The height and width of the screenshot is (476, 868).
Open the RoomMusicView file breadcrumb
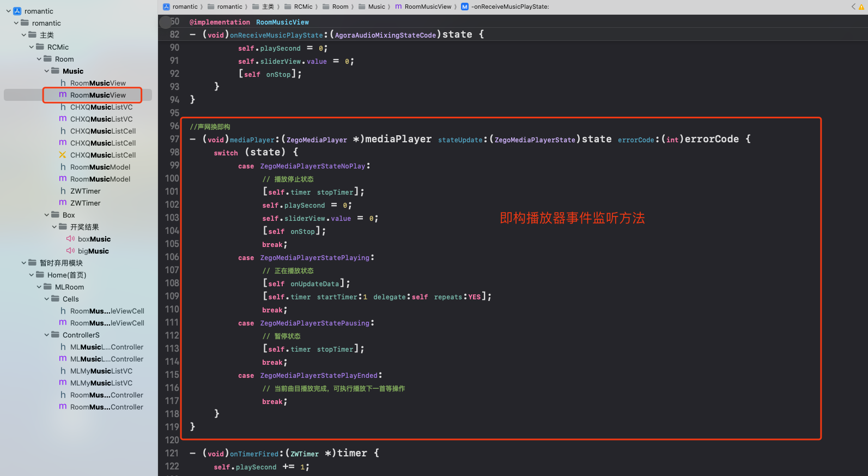[x=423, y=7]
